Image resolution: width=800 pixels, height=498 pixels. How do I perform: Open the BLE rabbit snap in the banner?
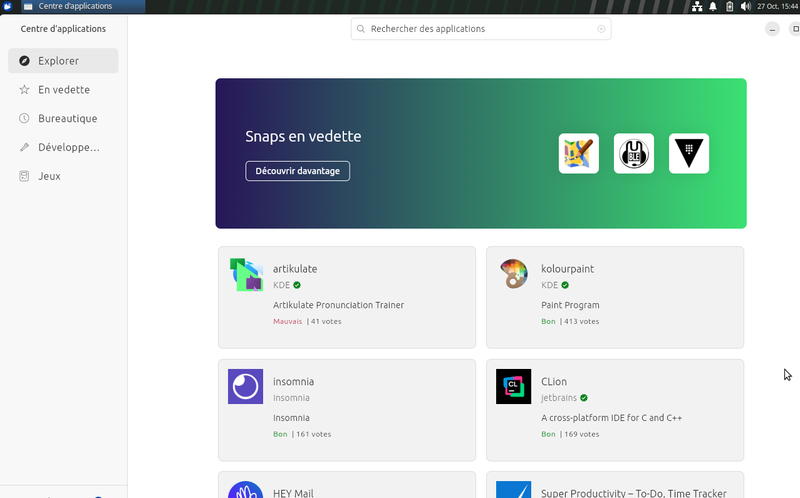tap(634, 154)
